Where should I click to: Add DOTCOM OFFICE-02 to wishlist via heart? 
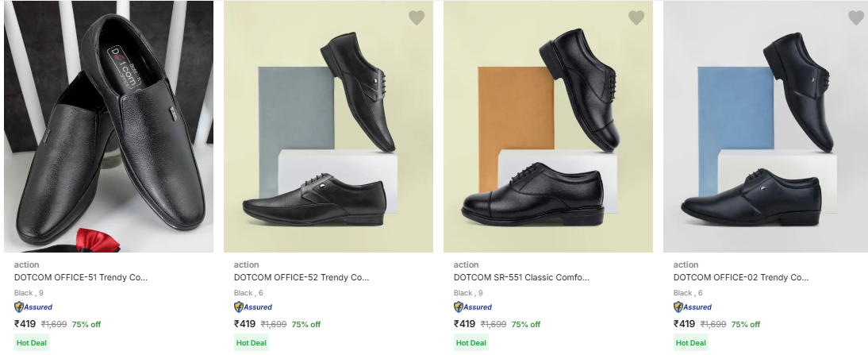click(855, 17)
